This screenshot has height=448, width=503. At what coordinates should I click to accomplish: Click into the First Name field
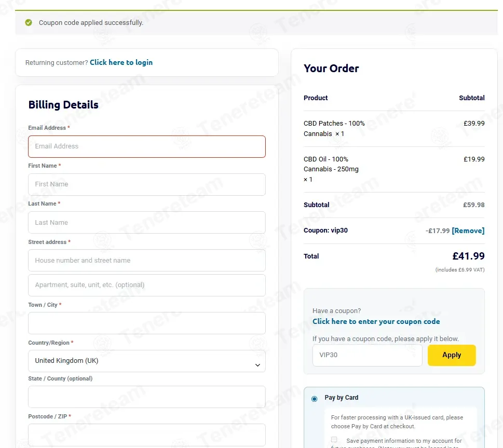146,184
